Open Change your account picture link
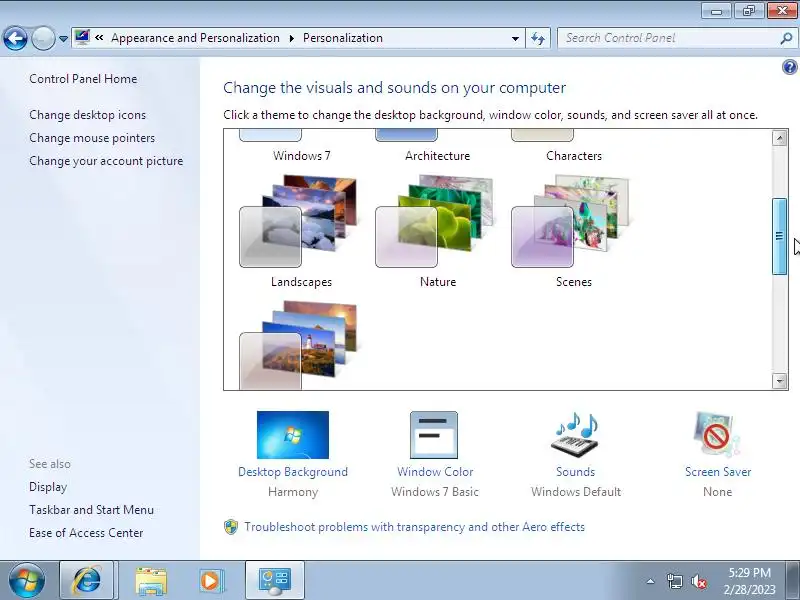 [x=106, y=161]
